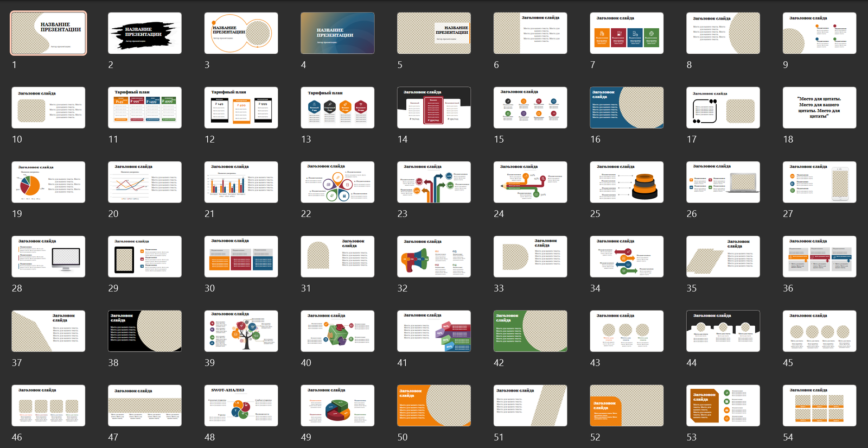Select slide 27 smartphone mockup thumbnail
868x448 pixels.
819,182
